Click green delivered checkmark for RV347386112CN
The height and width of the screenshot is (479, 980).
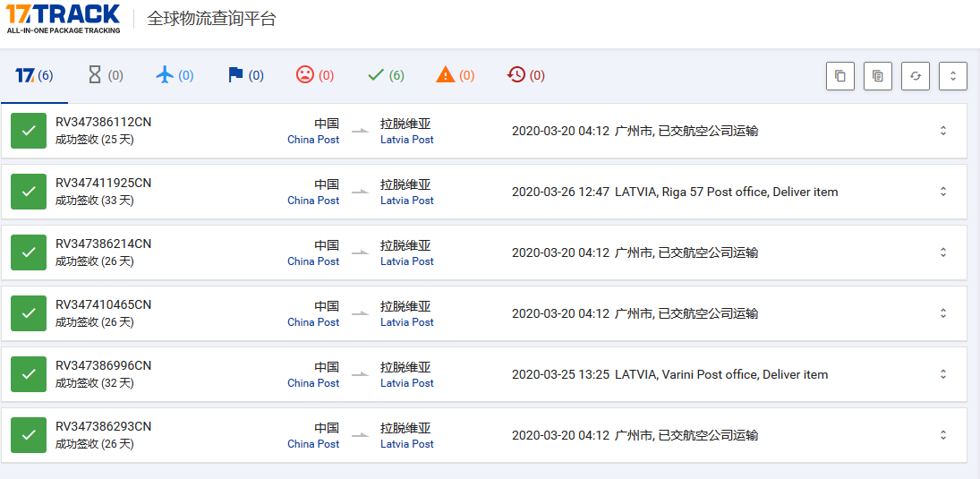[29, 131]
